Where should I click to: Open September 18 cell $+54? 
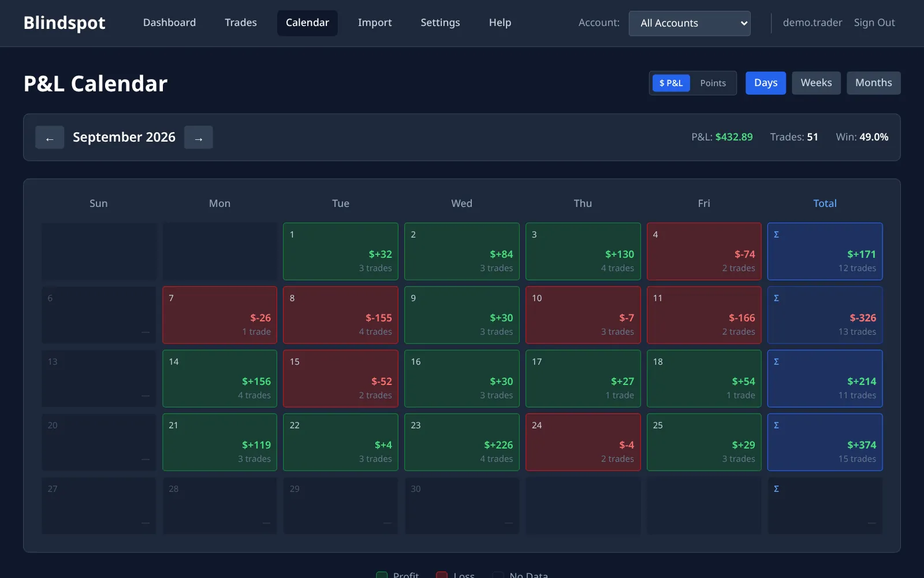(704, 379)
